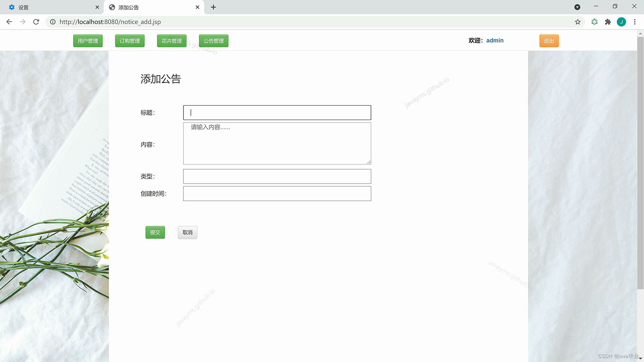Go back to the previous page
Image resolution: width=644 pixels, height=362 pixels.
coord(9,22)
